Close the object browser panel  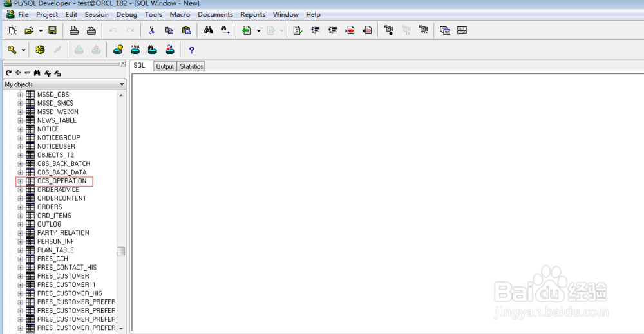point(123,64)
